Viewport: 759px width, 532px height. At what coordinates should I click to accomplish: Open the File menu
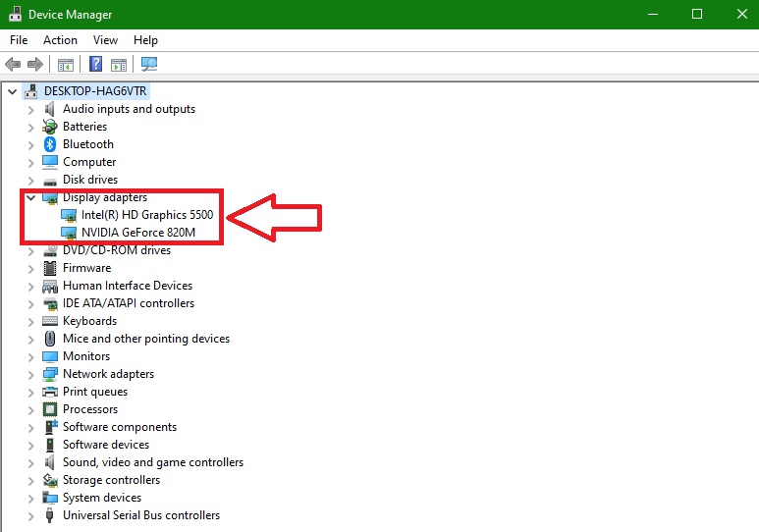point(19,40)
